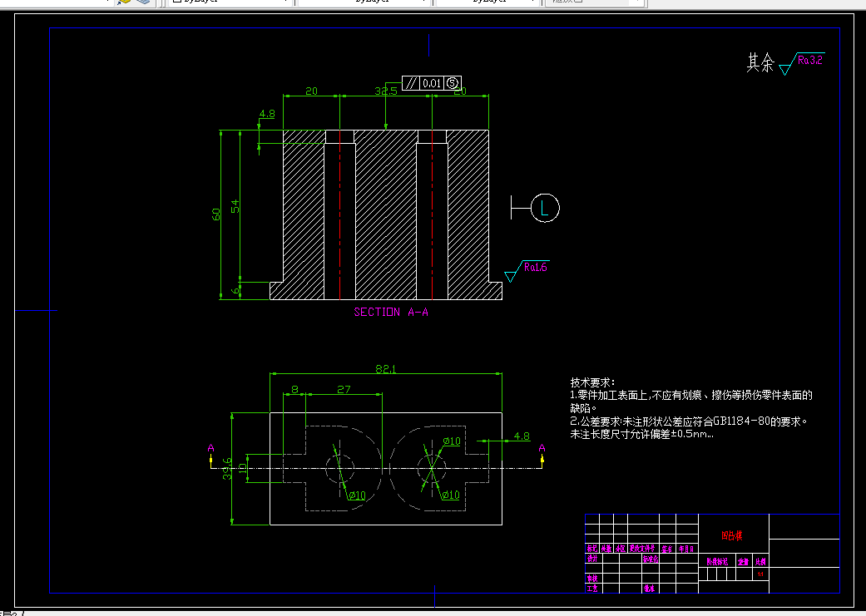Select the 10 slot-width dimension in plan view
The height and width of the screenshot is (616, 866).
(x=242, y=468)
